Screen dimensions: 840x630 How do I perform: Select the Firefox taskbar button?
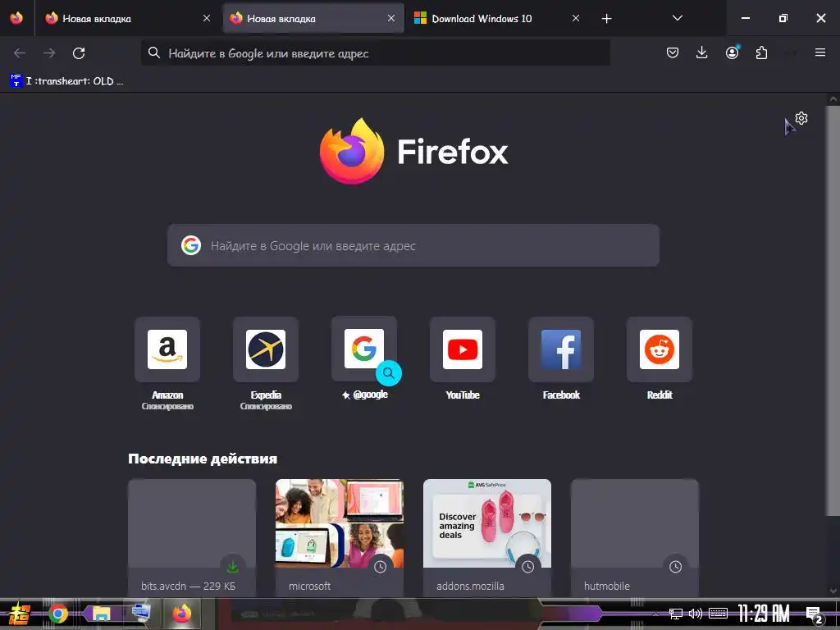tap(182, 614)
